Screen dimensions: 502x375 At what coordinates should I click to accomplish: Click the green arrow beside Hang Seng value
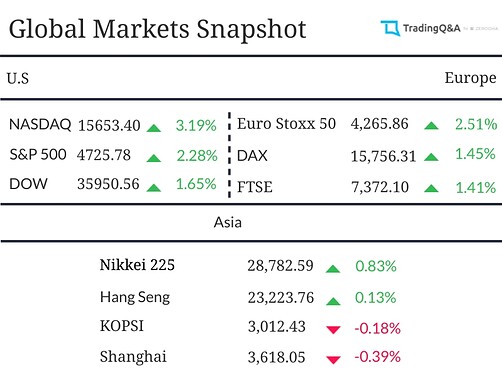(x=333, y=302)
